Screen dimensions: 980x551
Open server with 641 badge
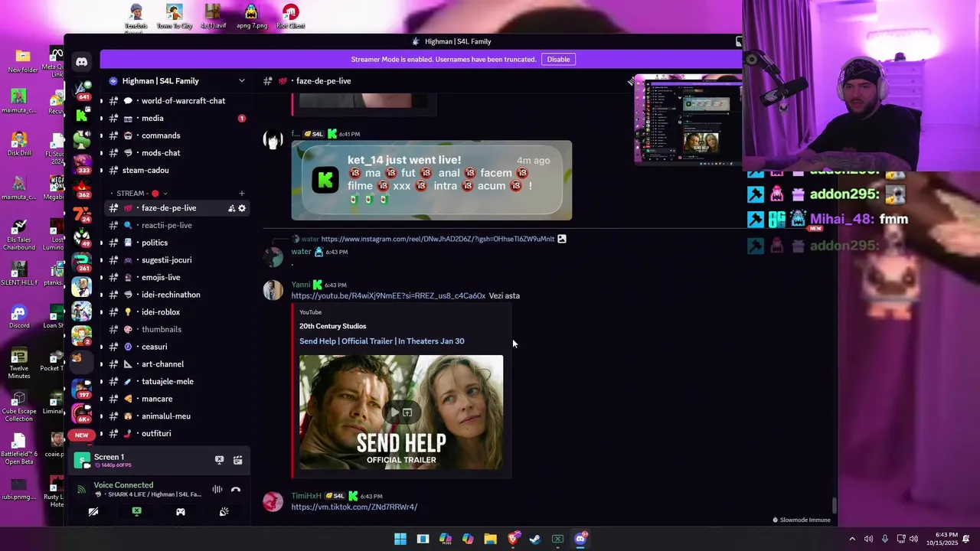[x=81, y=90]
